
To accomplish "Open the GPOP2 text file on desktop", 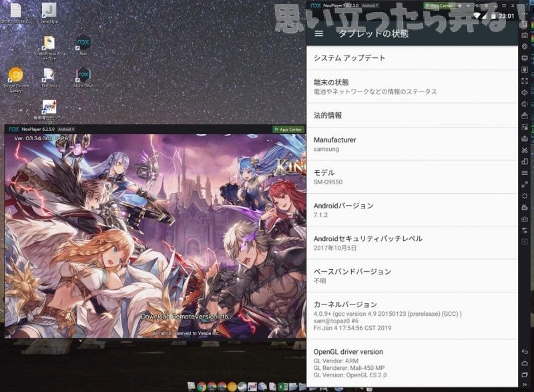I will (15, 13).
